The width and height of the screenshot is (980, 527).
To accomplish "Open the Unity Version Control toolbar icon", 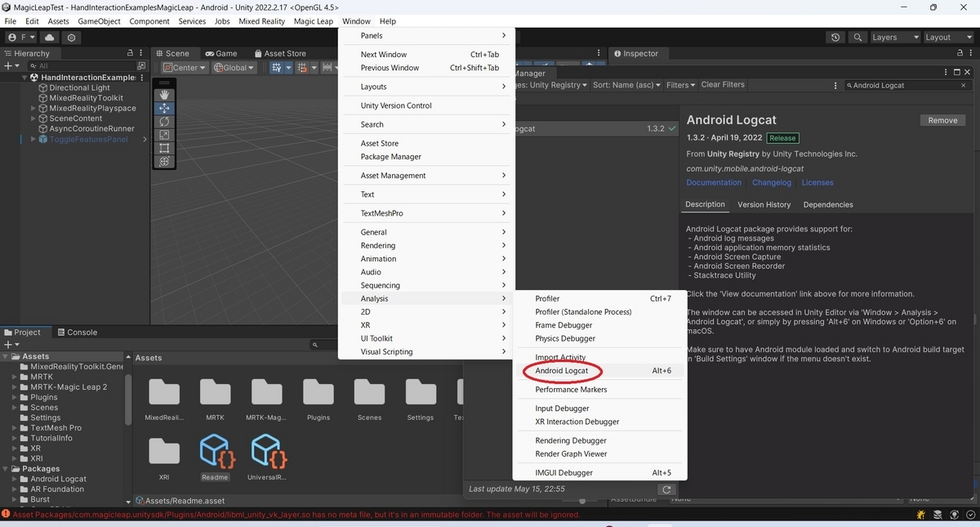I will (72, 38).
